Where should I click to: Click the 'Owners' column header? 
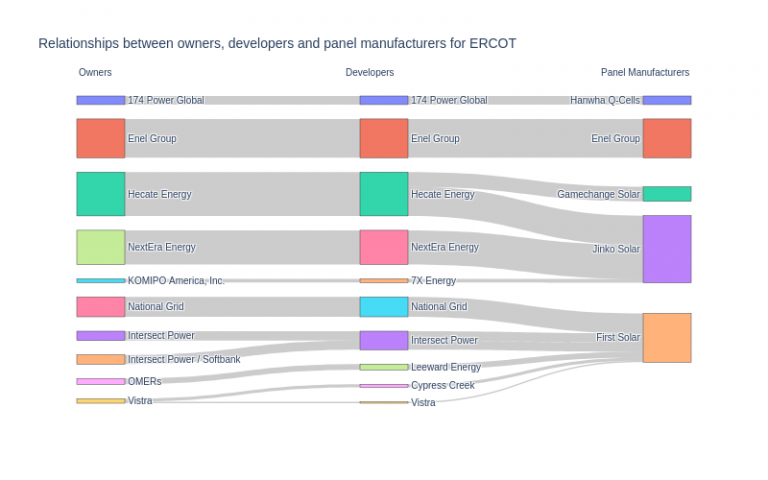[x=95, y=72]
